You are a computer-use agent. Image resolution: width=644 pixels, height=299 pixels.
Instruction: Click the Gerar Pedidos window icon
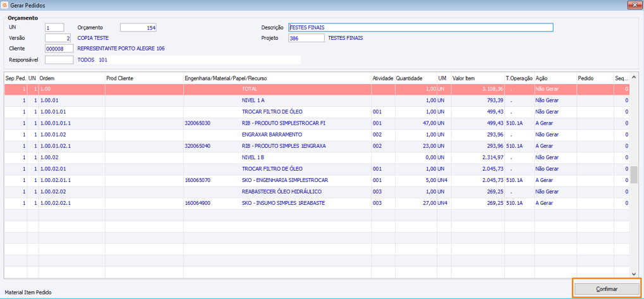(4, 5)
